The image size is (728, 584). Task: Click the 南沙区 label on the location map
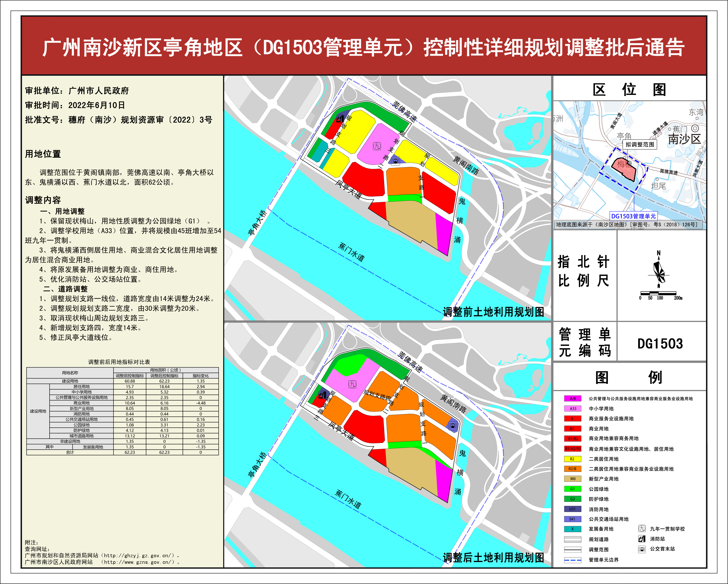[x=685, y=139]
